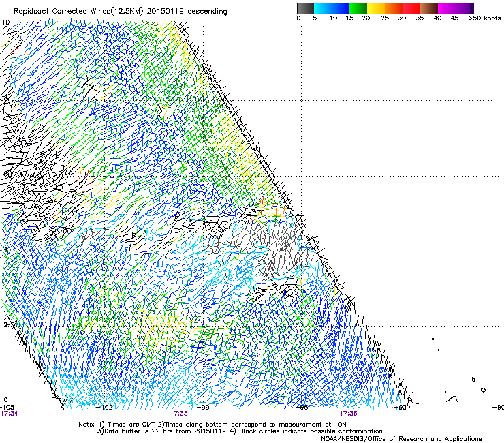
Task: Click the gray 0-5 knots color swatch
Action: pos(305,8)
